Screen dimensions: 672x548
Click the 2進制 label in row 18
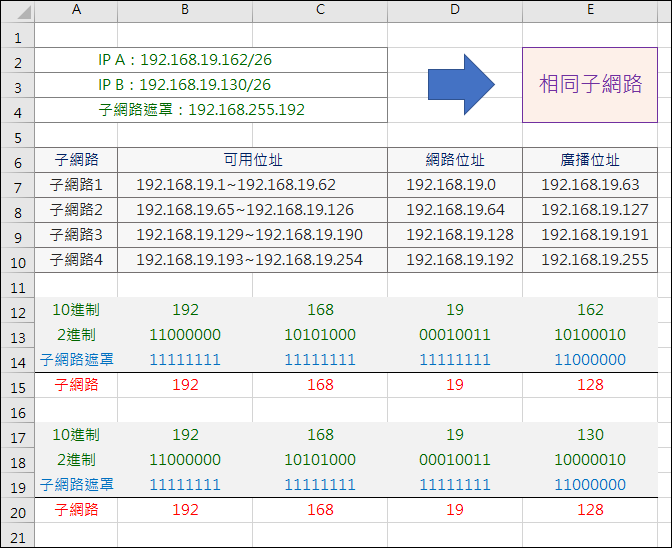(76, 460)
